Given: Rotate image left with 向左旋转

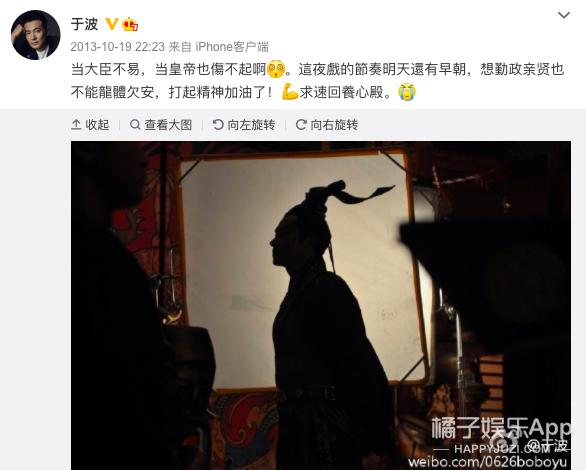Looking at the screenshot, I should pyautogui.click(x=244, y=125).
